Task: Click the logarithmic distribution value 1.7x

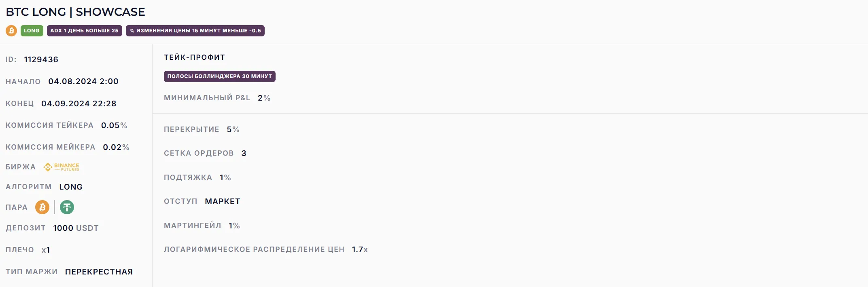Action: (360, 249)
